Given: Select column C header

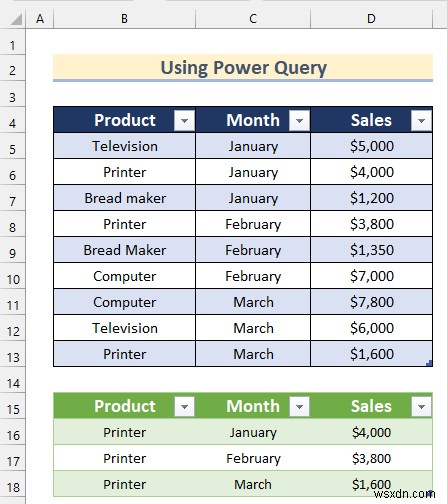Looking at the screenshot, I should tap(253, 19).
